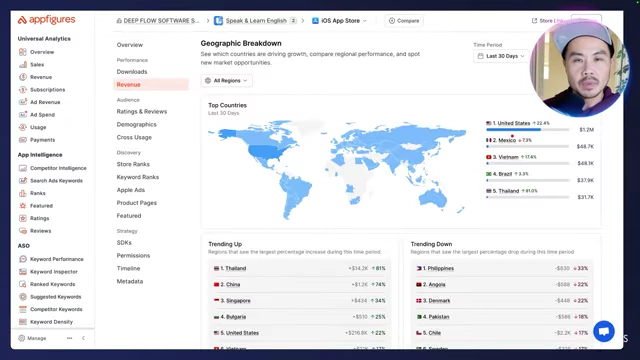Open Demographics page
Viewport: 640px width, 360px height.
point(136,124)
